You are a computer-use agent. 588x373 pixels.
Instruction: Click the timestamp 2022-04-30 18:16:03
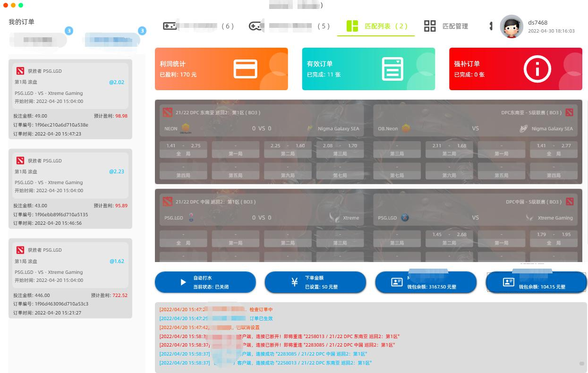pyautogui.click(x=551, y=31)
